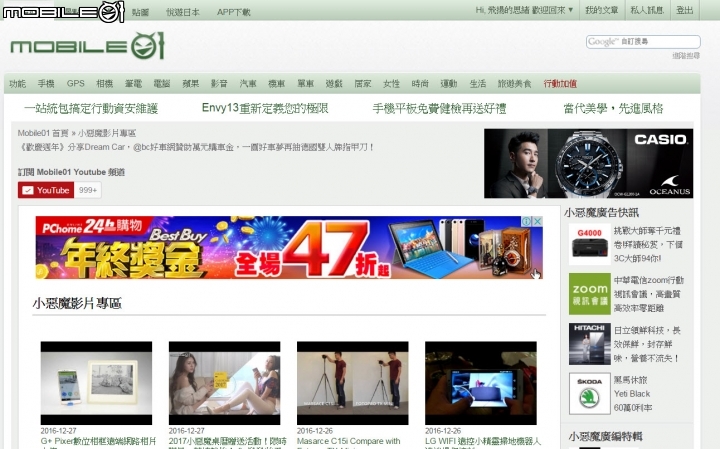Open the 機車 navigation menu
Image resolution: width=720 pixels, height=449 pixels.
[276, 84]
